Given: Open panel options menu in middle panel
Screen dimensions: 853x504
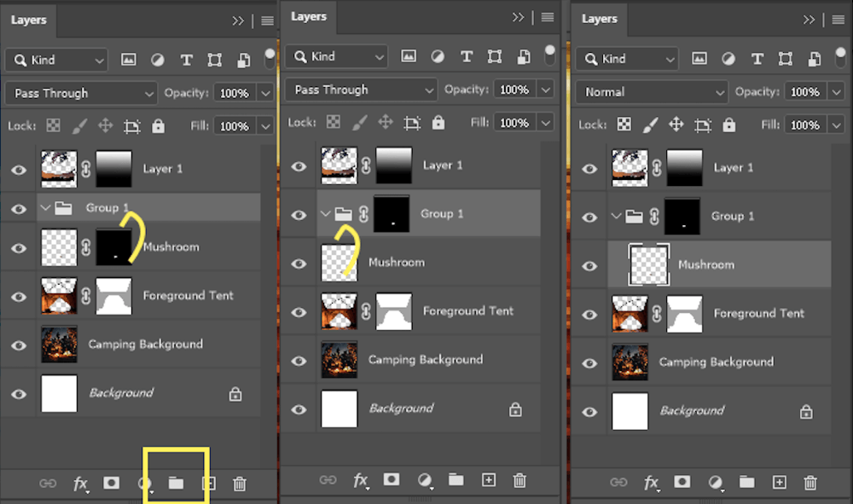Looking at the screenshot, I should coord(548,17).
